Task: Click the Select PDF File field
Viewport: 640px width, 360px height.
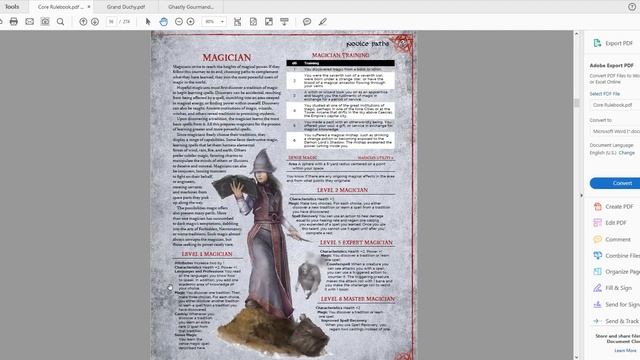Action: click(615, 105)
